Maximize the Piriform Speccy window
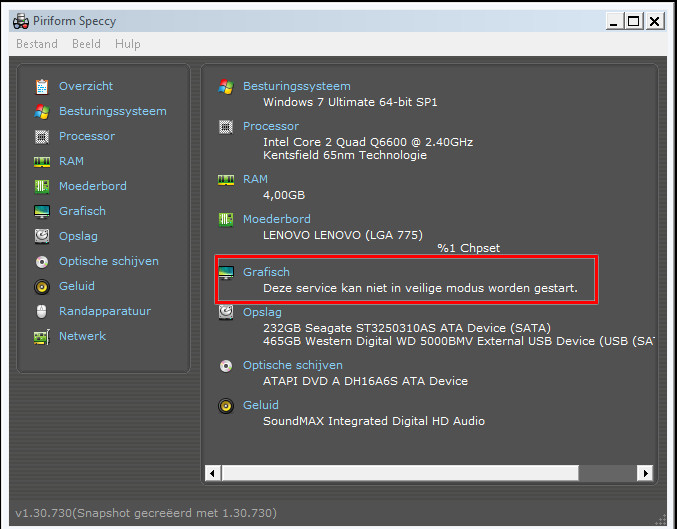The height and width of the screenshot is (529, 677). tap(634, 21)
